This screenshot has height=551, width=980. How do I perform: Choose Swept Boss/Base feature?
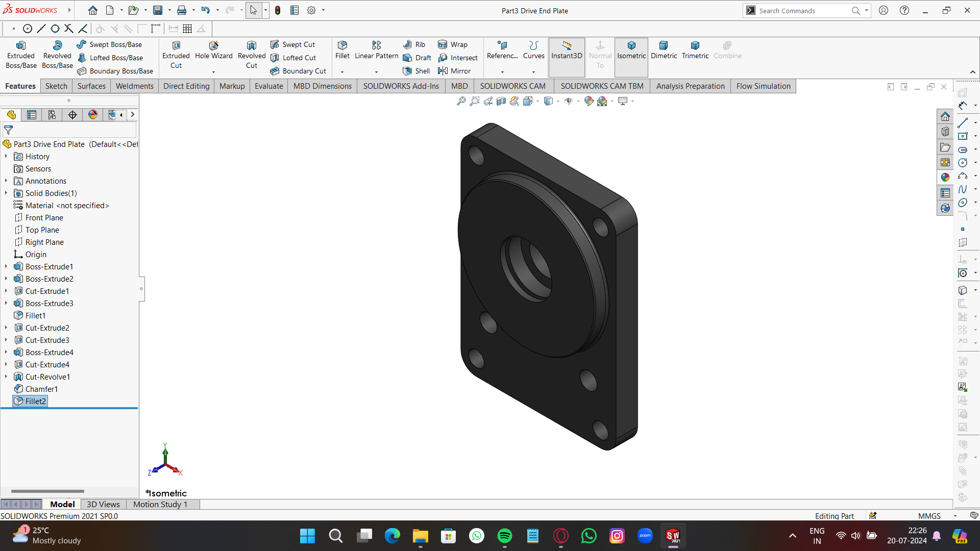(x=110, y=44)
